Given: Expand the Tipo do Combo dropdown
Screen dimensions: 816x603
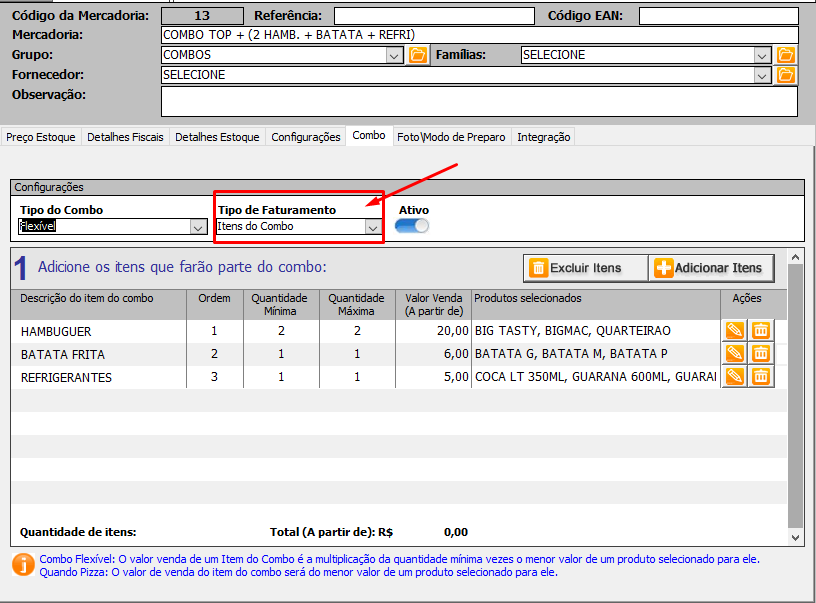Looking at the screenshot, I should point(197,227).
